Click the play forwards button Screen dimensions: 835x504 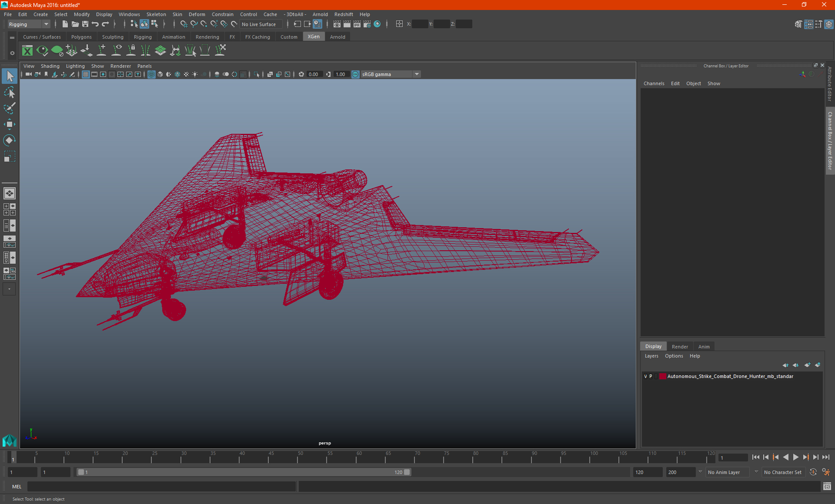(x=796, y=457)
